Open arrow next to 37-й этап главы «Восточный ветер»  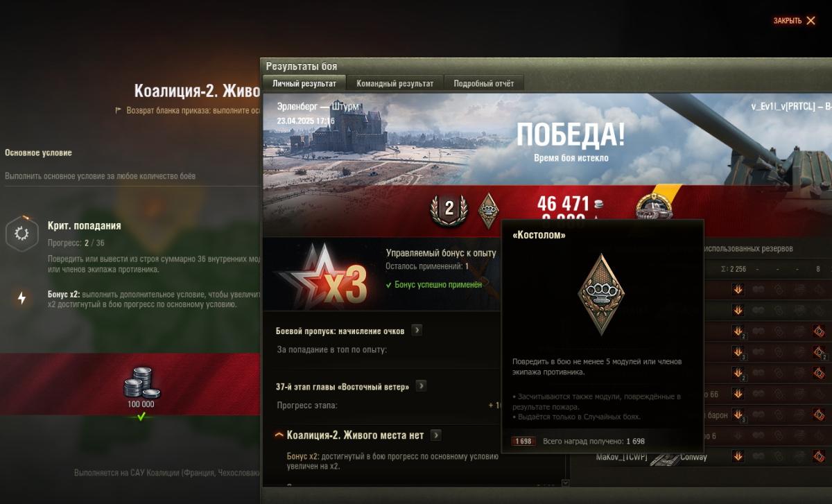tap(421, 386)
